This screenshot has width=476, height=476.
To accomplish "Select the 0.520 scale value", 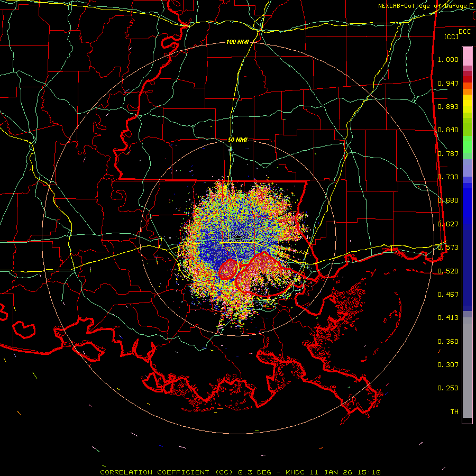I will tap(448, 271).
